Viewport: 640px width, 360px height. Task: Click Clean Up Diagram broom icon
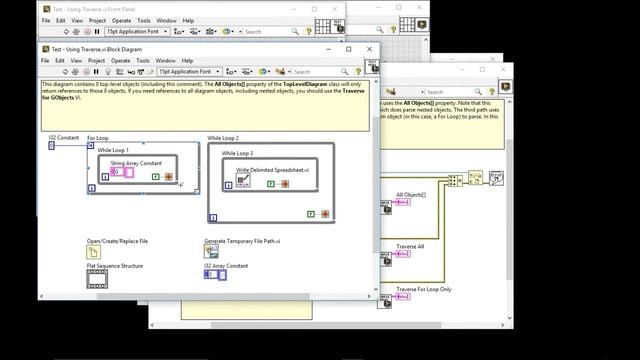280,72
